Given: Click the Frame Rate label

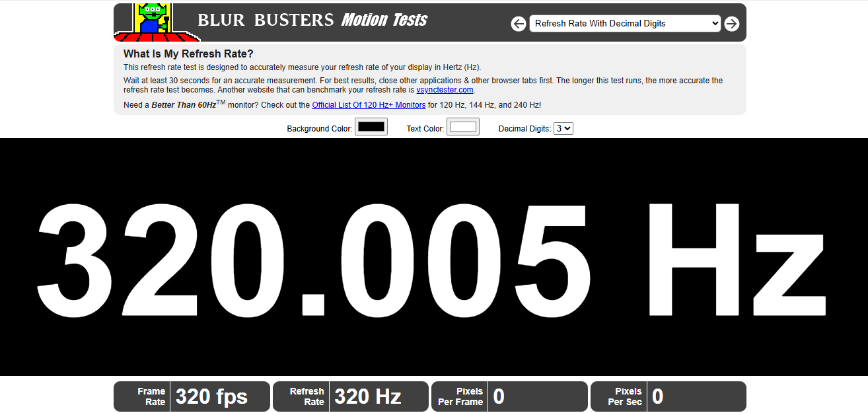Looking at the screenshot, I should coord(151,396).
